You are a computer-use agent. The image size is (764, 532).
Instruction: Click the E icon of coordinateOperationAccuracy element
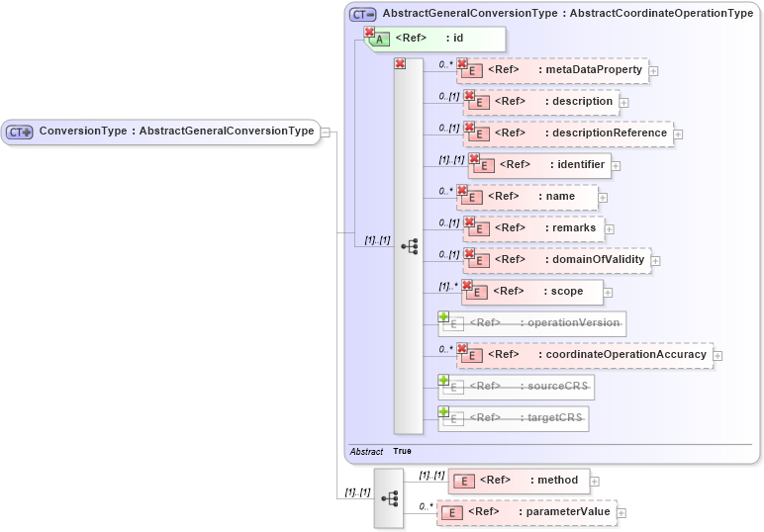coord(471,356)
